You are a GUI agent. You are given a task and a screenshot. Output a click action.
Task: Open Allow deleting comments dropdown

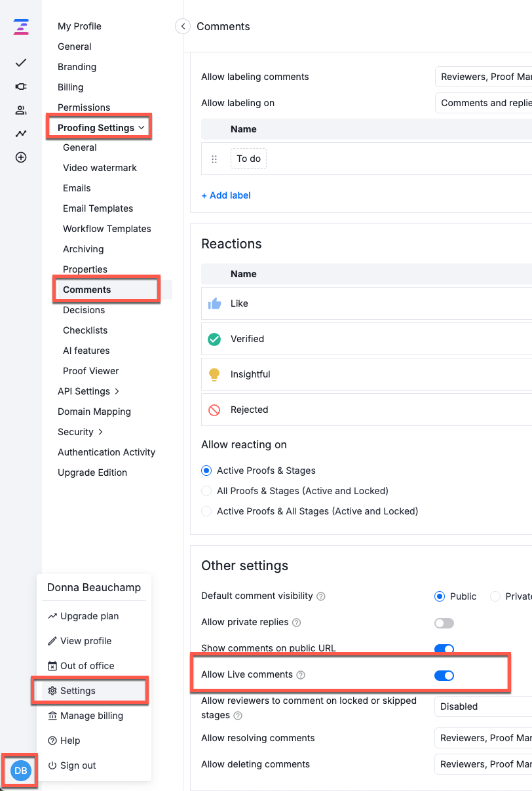(x=484, y=764)
